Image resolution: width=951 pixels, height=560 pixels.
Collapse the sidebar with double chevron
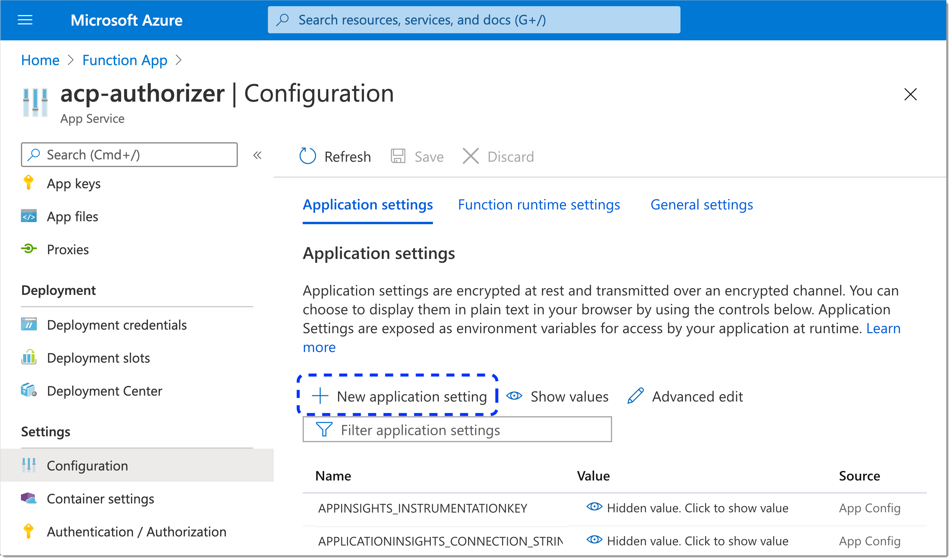click(258, 155)
